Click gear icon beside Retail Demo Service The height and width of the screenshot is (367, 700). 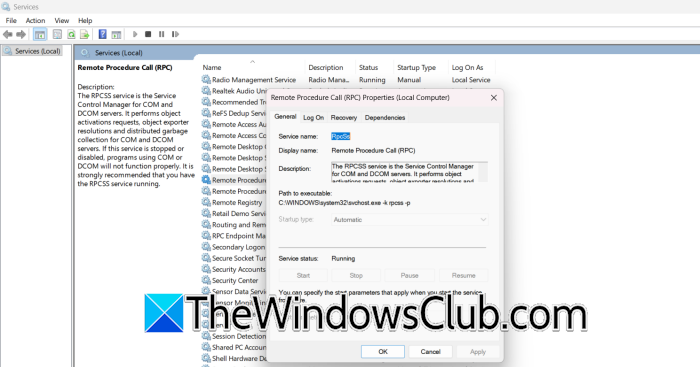point(206,213)
